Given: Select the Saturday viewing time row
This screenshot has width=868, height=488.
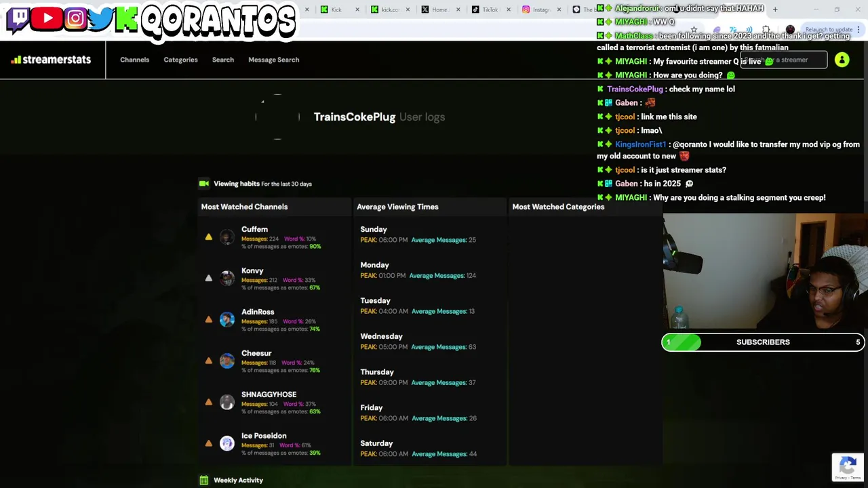Looking at the screenshot, I should 429,449.
